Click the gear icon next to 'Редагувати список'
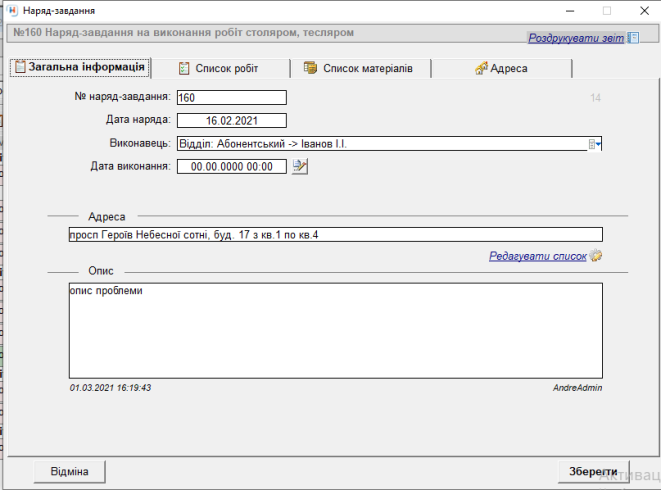This screenshot has width=661, height=490. coord(597,256)
